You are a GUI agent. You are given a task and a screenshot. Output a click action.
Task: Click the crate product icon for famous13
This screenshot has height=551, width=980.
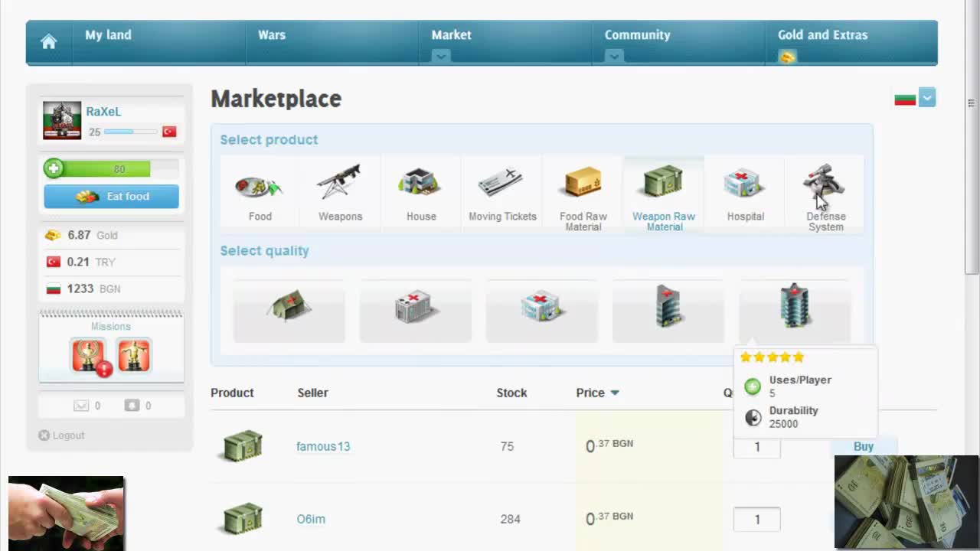243,445
